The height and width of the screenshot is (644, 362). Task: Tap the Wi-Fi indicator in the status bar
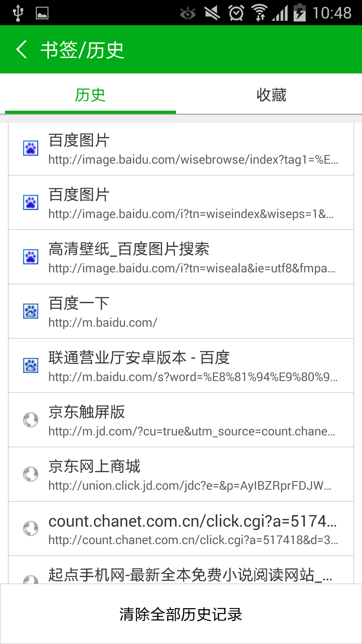pos(259,13)
